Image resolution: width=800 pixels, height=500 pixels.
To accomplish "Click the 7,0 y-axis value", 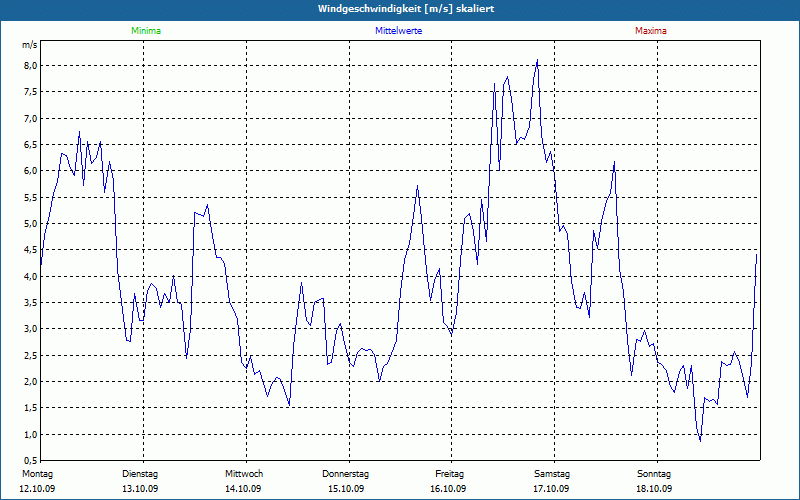I will click(x=30, y=118).
